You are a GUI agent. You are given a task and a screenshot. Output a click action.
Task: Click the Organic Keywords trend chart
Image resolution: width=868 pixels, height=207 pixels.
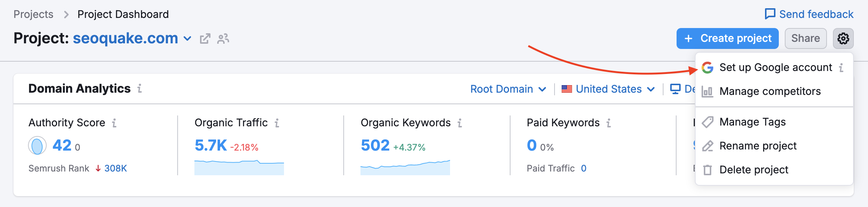coord(405,167)
